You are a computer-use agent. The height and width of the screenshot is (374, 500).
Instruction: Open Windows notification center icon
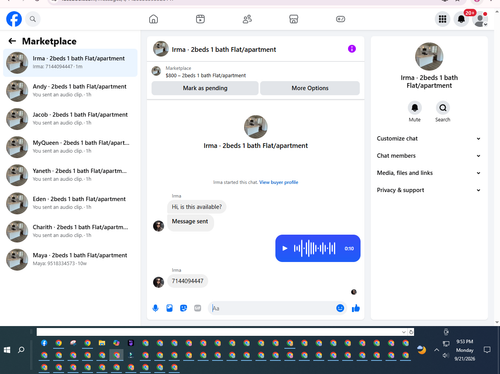click(487, 350)
